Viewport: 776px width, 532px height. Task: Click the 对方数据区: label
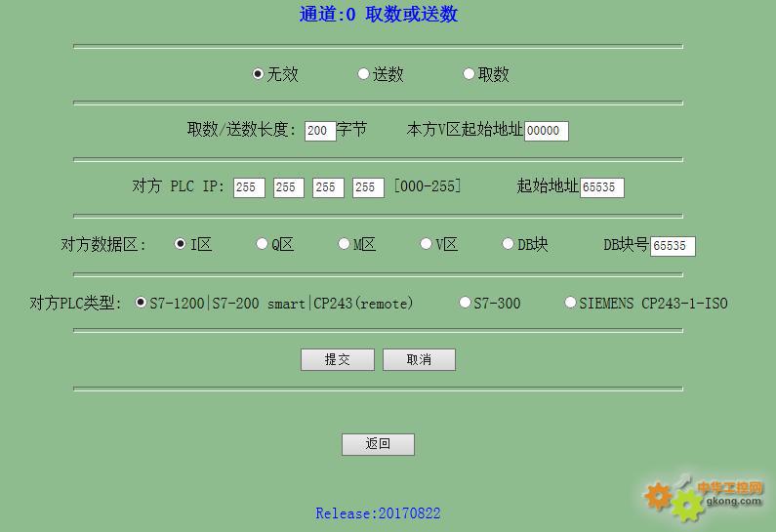click(102, 244)
